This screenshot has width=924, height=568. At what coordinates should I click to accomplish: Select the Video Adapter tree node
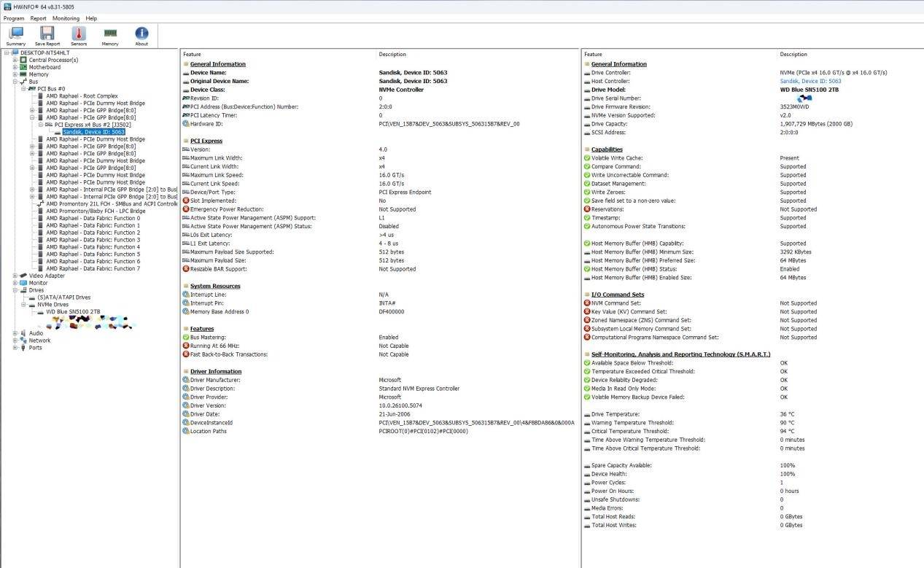click(x=47, y=276)
